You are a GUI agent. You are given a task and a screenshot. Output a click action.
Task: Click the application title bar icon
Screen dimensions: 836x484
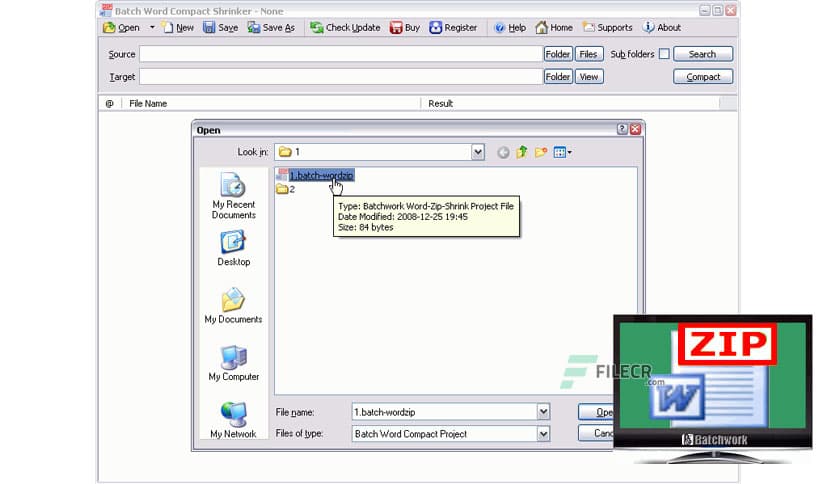pyautogui.click(x=106, y=11)
